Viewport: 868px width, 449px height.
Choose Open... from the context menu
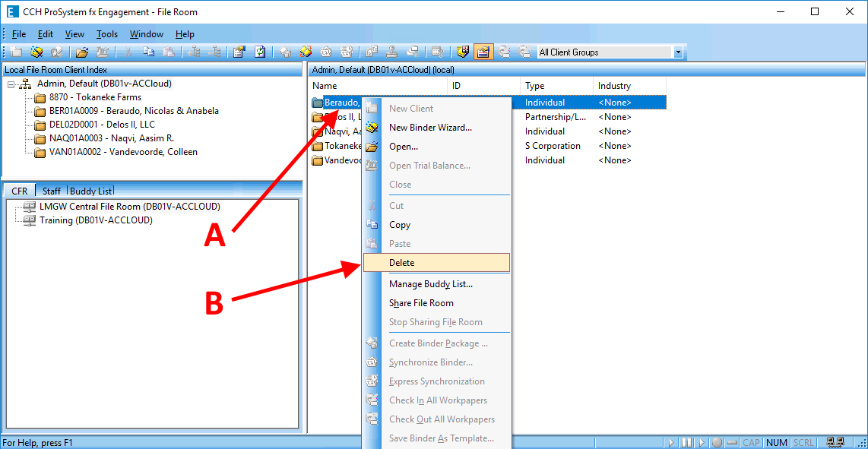pos(436,147)
